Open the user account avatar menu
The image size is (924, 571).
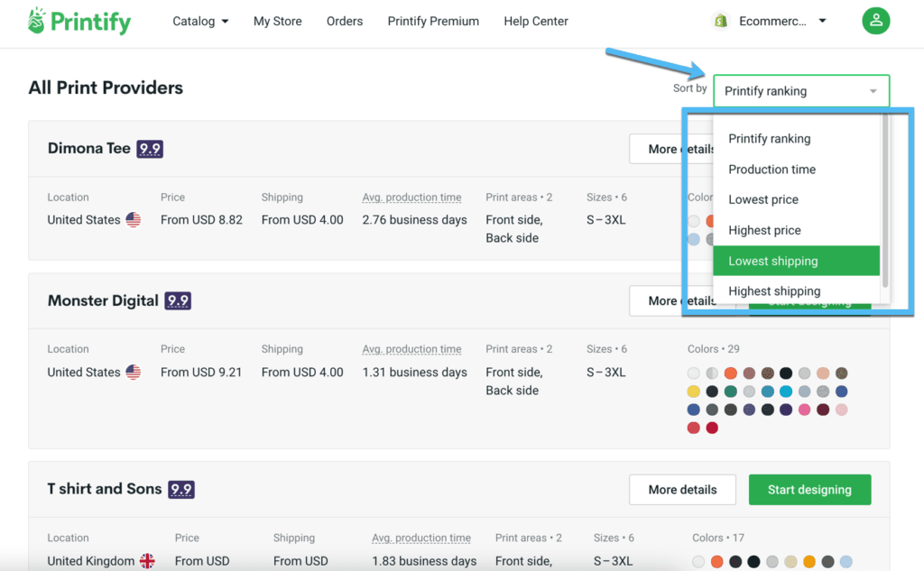tap(875, 21)
